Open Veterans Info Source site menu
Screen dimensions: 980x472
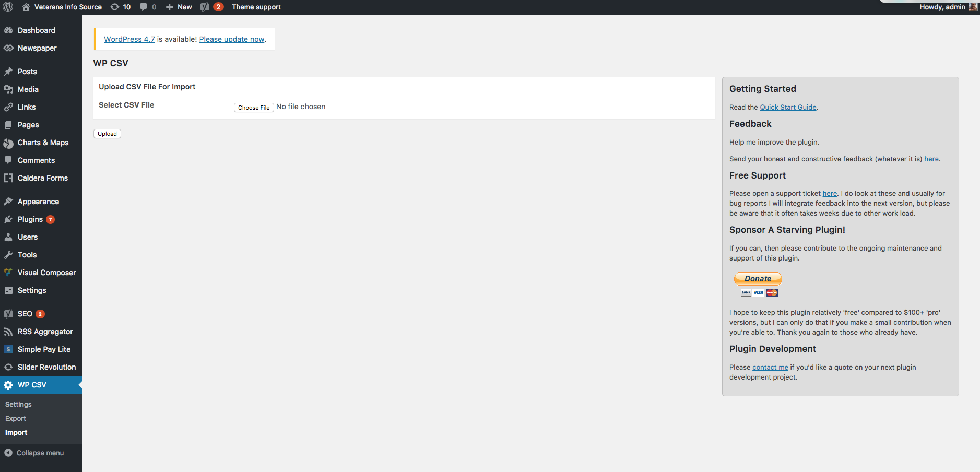point(62,7)
